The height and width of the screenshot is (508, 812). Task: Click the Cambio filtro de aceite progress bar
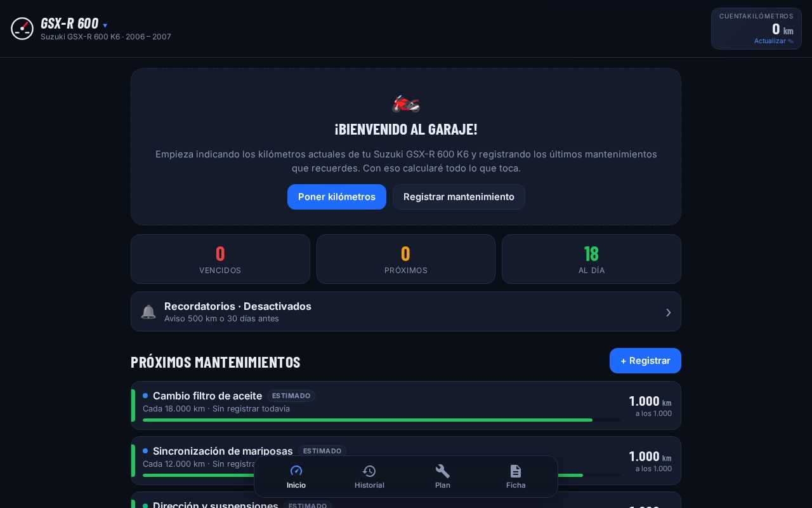382,420
